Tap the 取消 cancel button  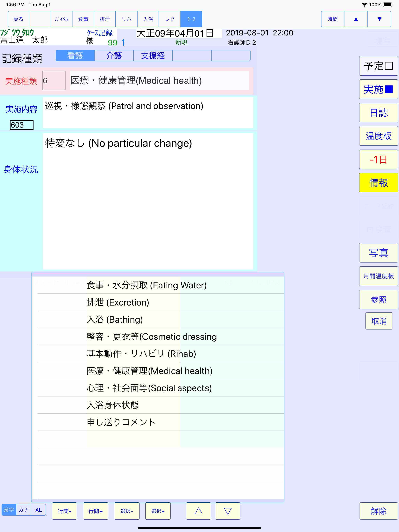pyautogui.click(x=379, y=321)
